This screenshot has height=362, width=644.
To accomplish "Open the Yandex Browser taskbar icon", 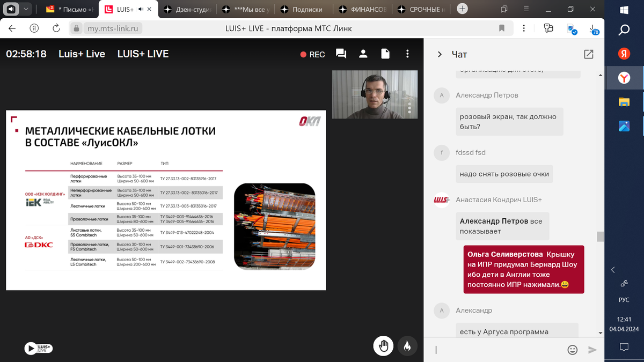I will tap(624, 78).
